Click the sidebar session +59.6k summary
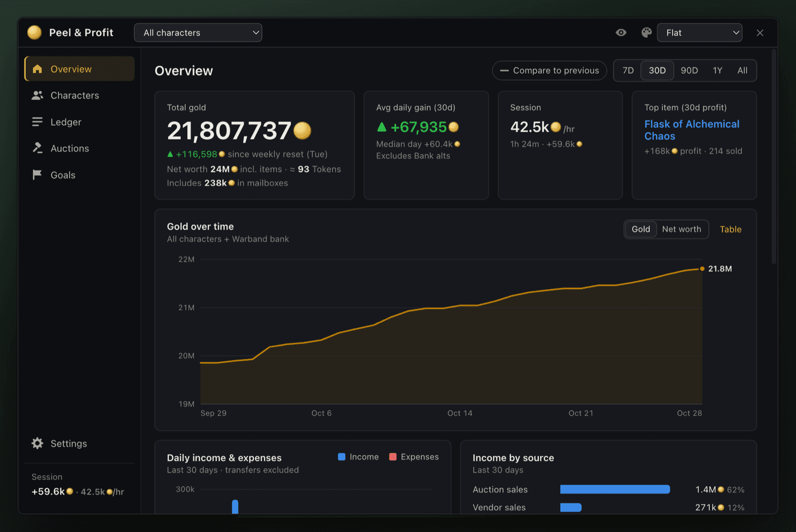 78,491
